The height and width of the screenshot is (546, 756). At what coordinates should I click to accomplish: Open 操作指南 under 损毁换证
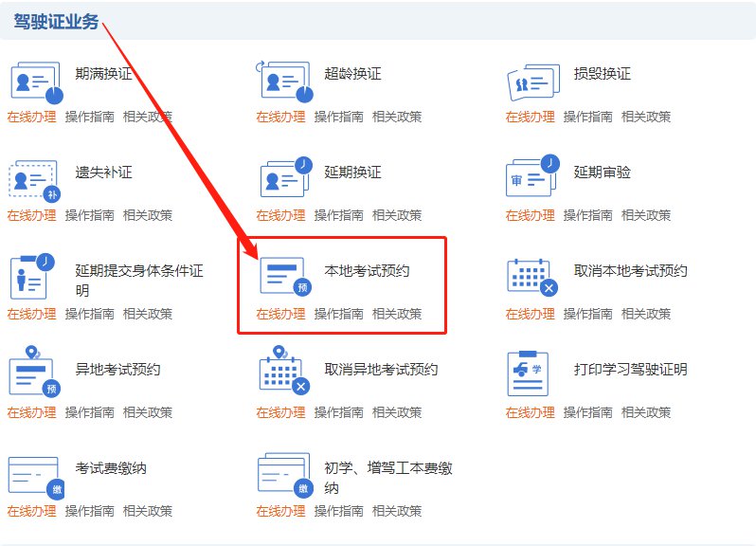tap(588, 117)
